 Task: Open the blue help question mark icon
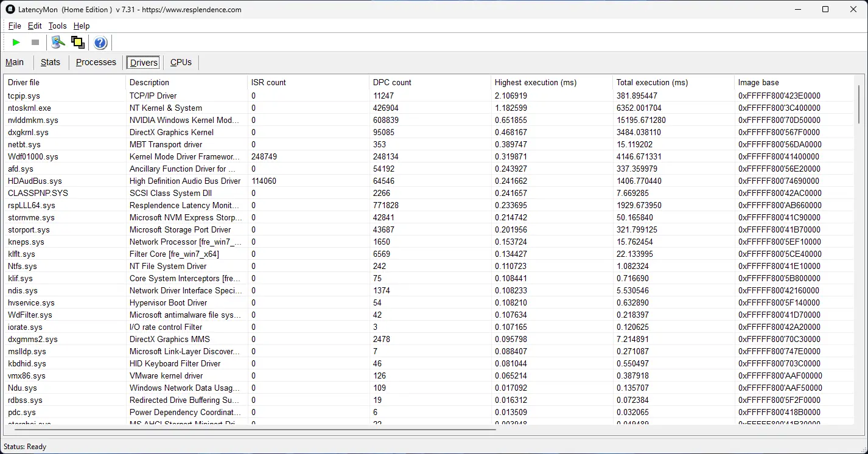point(100,43)
